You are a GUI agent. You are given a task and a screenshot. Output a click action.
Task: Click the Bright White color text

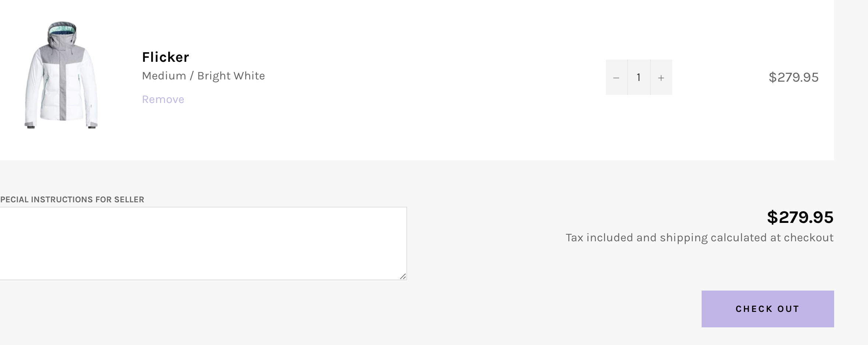(231, 76)
